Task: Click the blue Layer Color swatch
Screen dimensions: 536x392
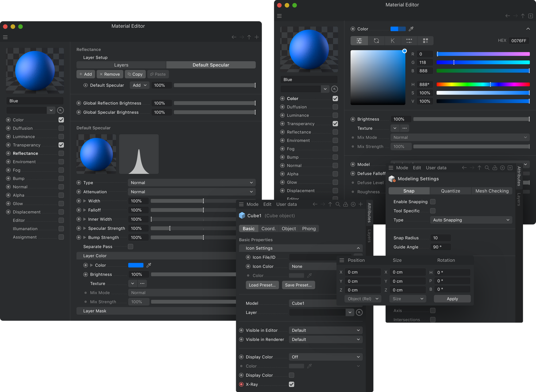Action: [x=136, y=265]
